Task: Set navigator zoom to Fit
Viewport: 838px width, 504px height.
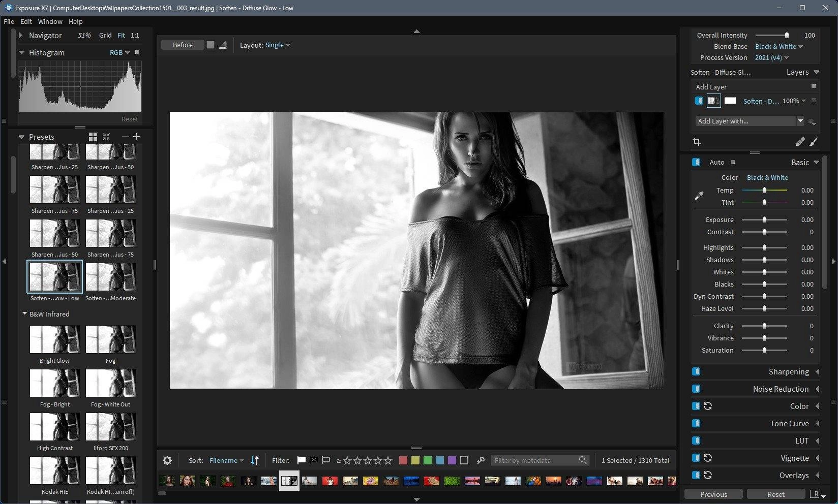Action: [x=121, y=35]
